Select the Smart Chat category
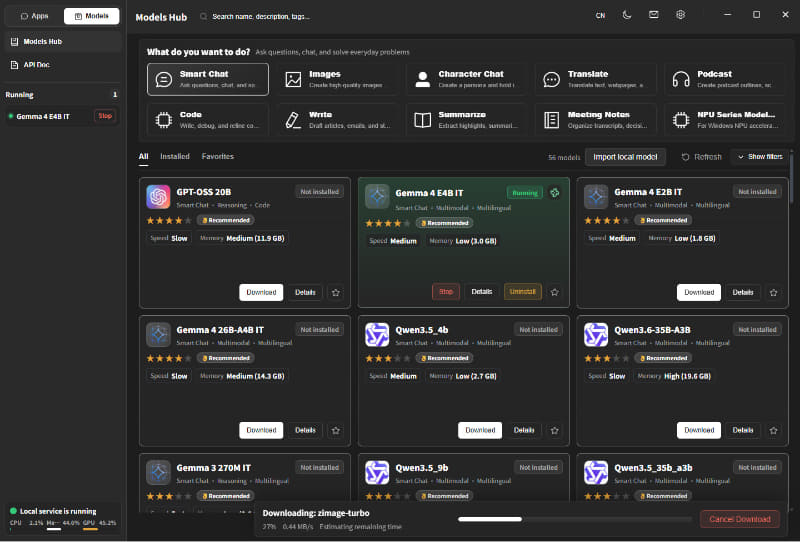Image resolution: width=800 pixels, height=542 pixels. tap(208, 79)
